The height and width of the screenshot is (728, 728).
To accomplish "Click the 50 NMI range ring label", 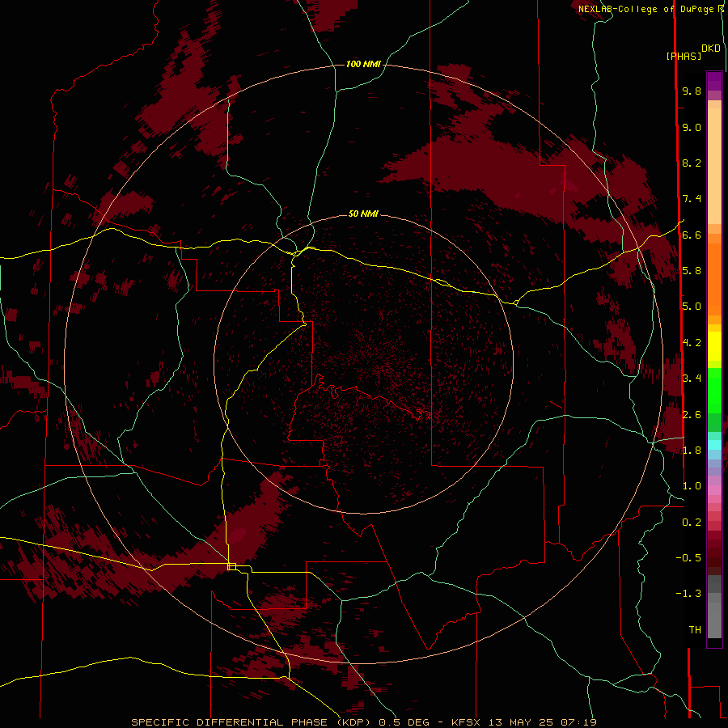I will [363, 214].
